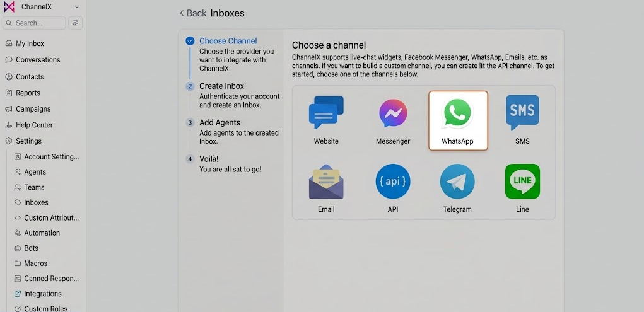Image resolution: width=644 pixels, height=312 pixels.
Task: Select the Create Inbox step
Action: click(231, 95)
